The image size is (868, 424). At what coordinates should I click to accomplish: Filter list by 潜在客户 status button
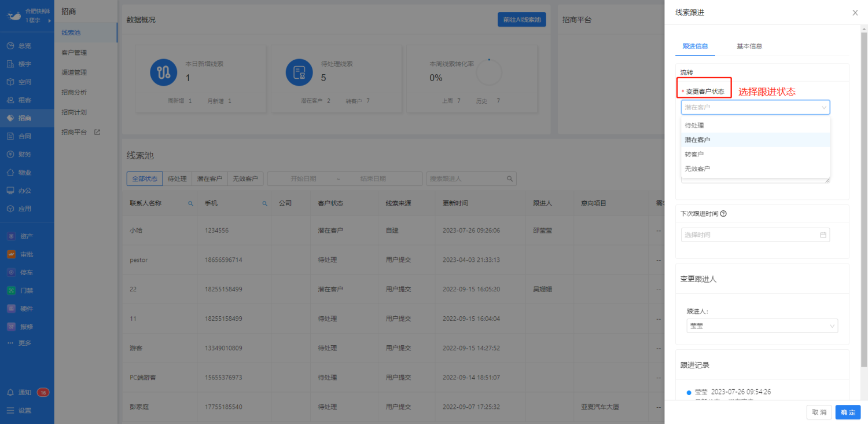click(209, 178)
